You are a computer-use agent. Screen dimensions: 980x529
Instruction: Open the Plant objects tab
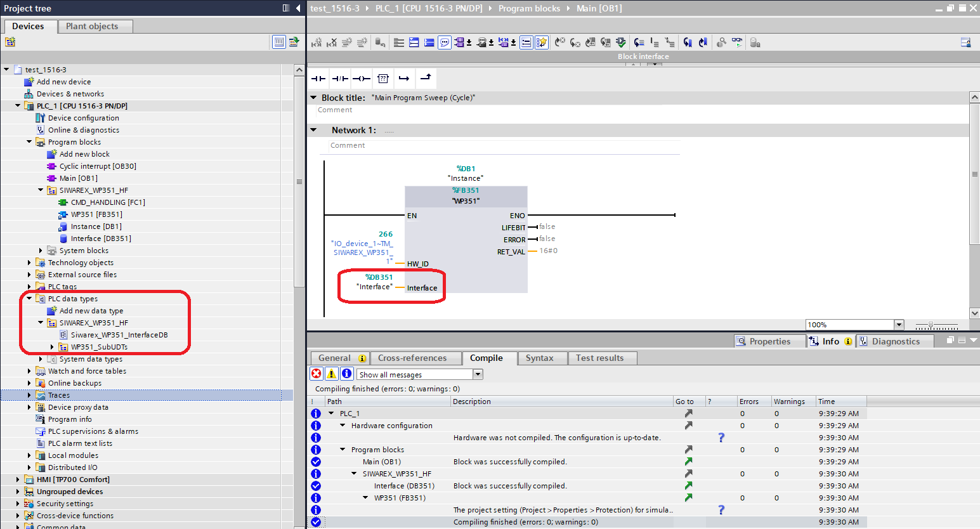click(x=92, y=26)
